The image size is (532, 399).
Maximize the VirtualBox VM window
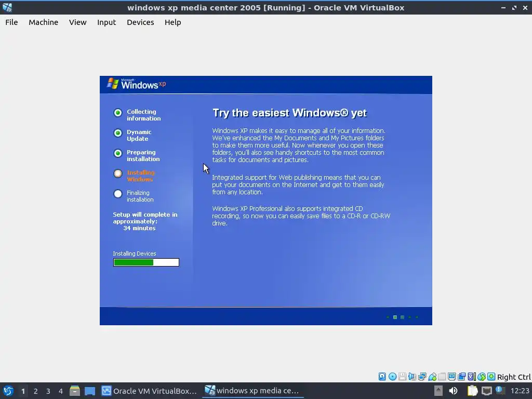point(514,7)
